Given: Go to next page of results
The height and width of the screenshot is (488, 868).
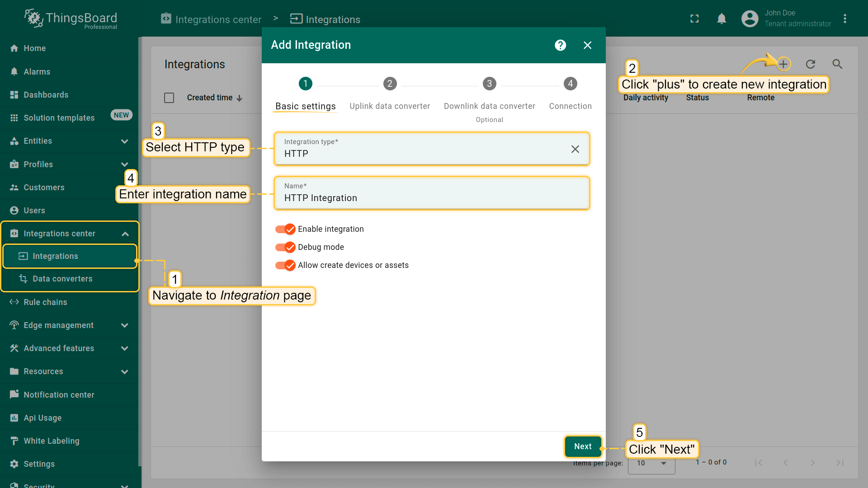Looking at the screenshot, I should click(813, 463).
